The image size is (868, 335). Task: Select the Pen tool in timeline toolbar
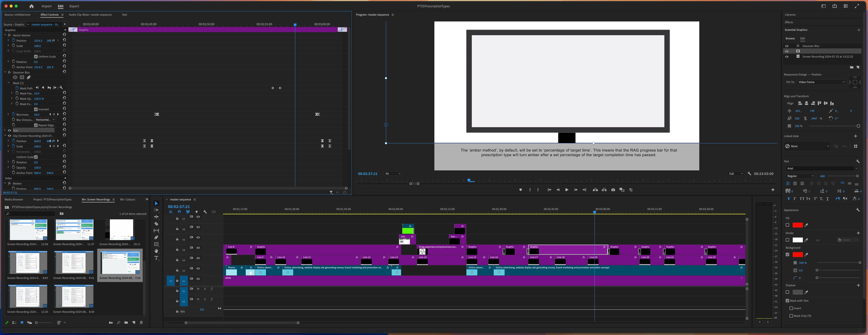(156, 237)
